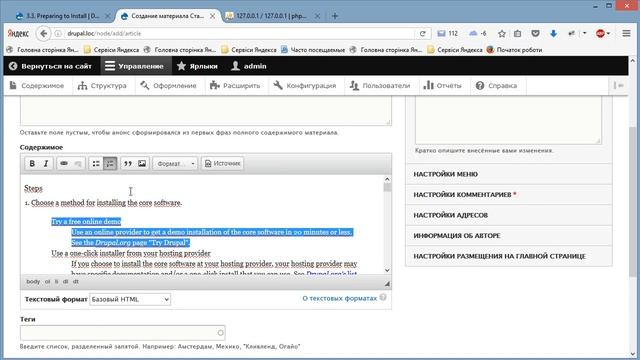Image resolution: width=640 pixels, height=360 pixels.
Task: Expand the Настройки комментариев section
Action: point(509,195)
